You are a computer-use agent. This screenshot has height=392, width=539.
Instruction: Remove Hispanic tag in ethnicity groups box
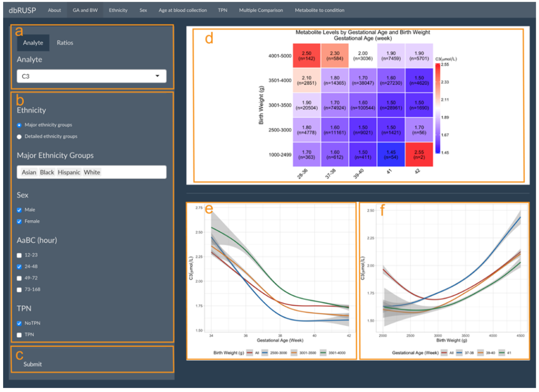tap(69, 172)
